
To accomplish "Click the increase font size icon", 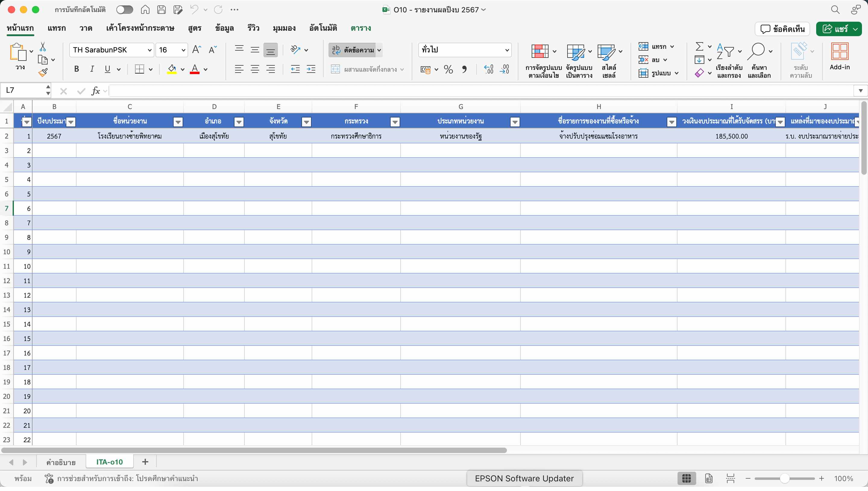I will click(196, 50).
